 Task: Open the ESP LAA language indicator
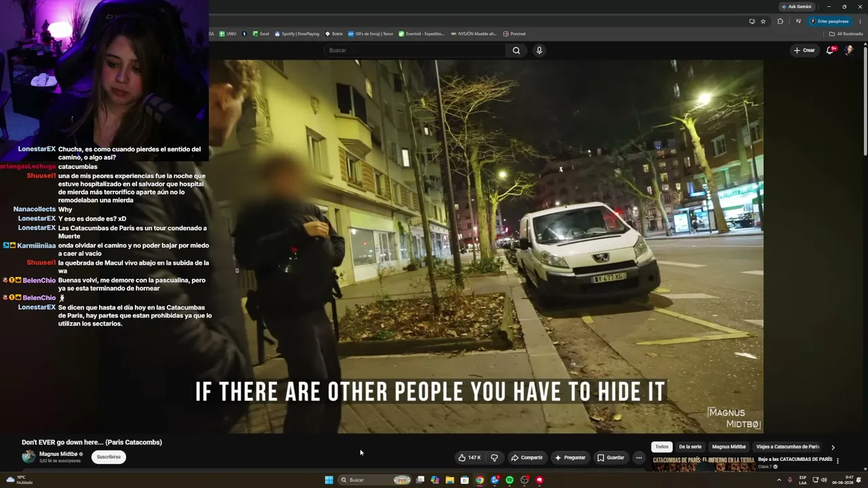coord(803,480)
